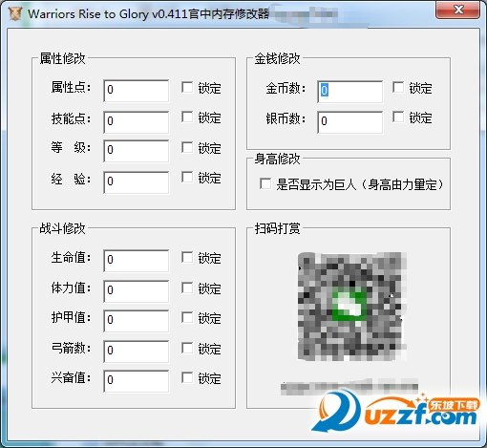Select the 等级 level input field
The height and width of the screenshot is (448, 487).
(x=137, y=151)
